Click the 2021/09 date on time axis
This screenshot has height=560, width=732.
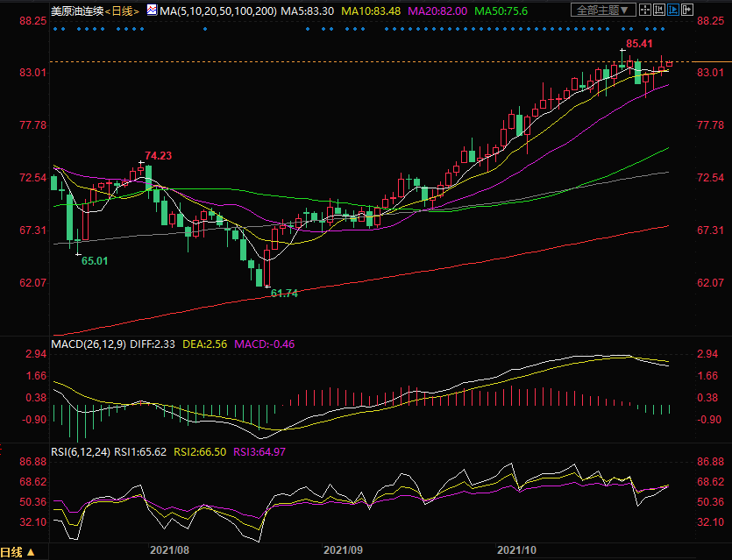[343, 550]
